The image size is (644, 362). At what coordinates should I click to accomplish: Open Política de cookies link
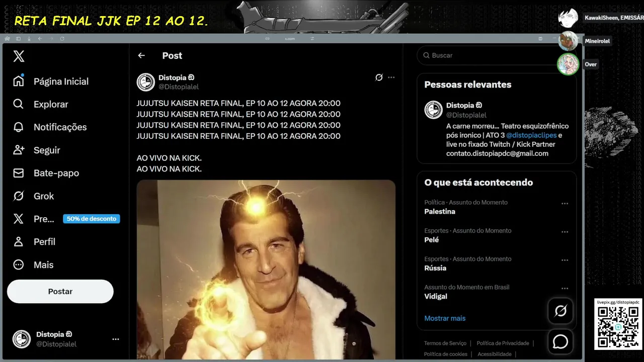pyautogui.click(x=446, y=354)
